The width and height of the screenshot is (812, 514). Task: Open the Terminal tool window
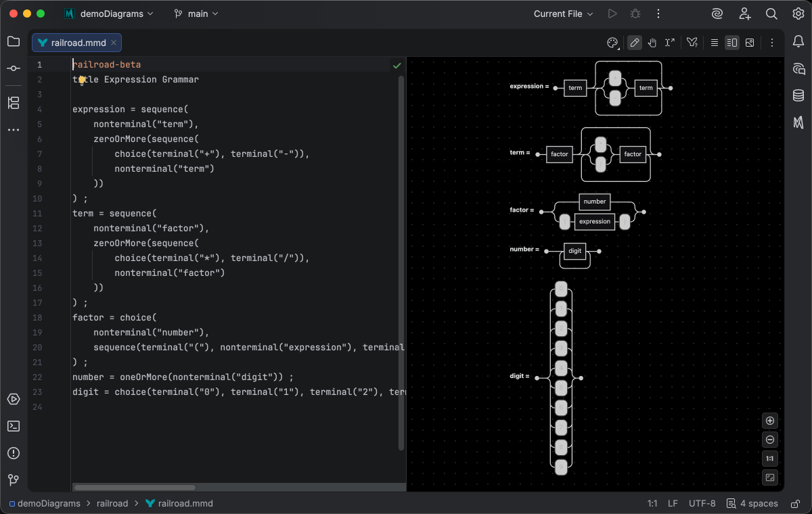coord(14,426)
